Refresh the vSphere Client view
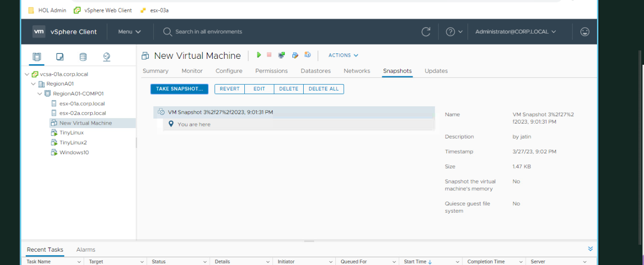 pos(426,32)
